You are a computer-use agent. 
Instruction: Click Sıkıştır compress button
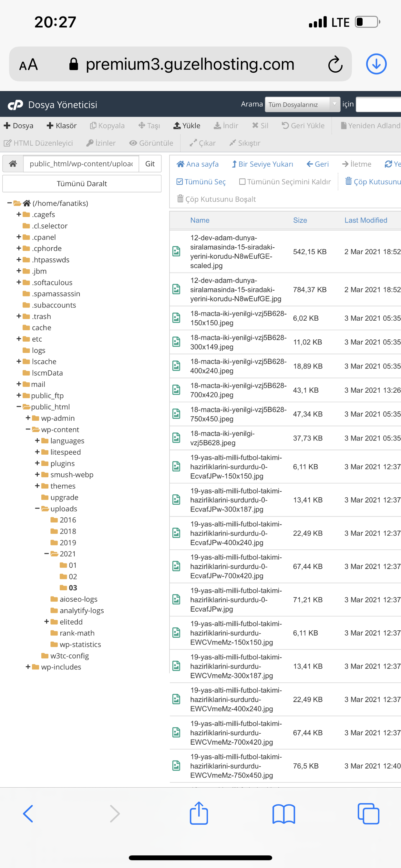245,143
